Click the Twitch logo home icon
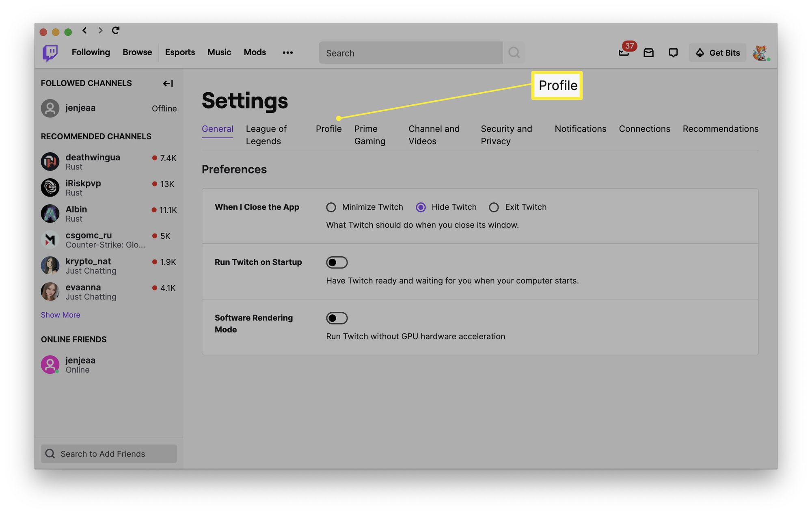 click(50, 53)
